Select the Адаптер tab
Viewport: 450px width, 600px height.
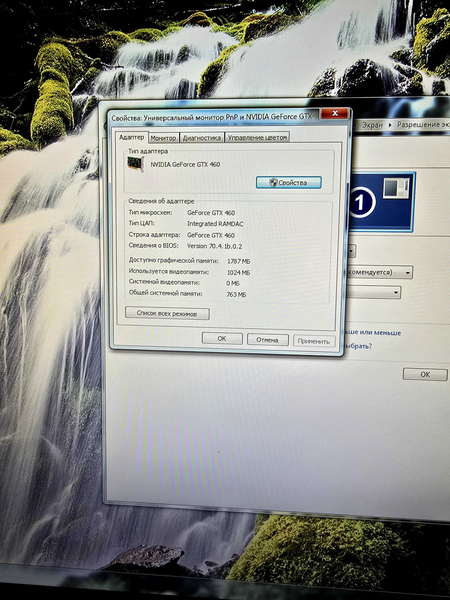click(131, 137)
